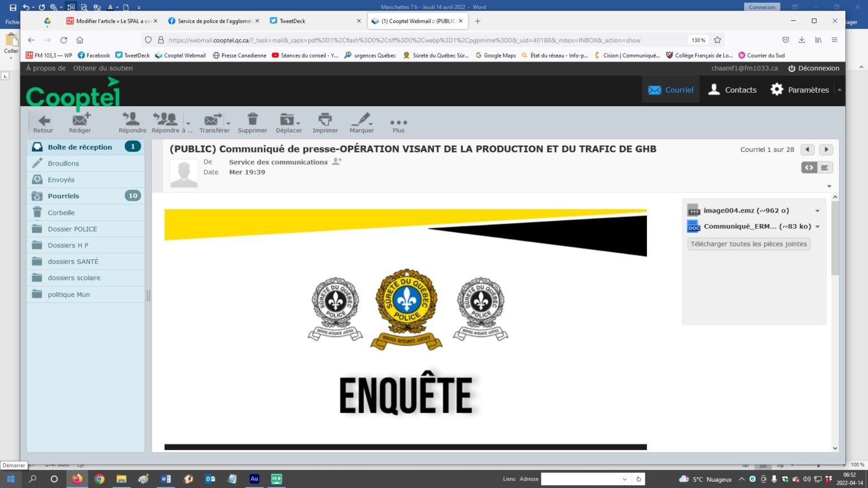
Task: Click the Transférer forward icon
Action: [x=212, y=120]
